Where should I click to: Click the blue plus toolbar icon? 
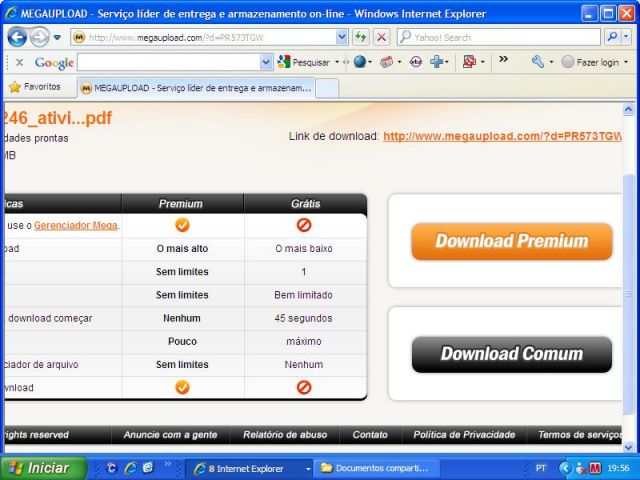pyautogui.click(x=436, y=62)
